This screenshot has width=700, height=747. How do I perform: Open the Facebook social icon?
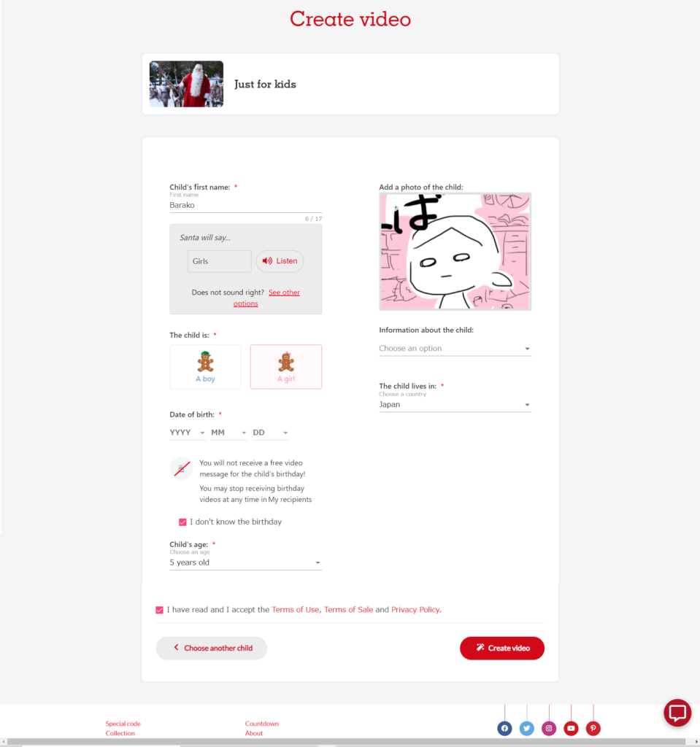[504, 728]
